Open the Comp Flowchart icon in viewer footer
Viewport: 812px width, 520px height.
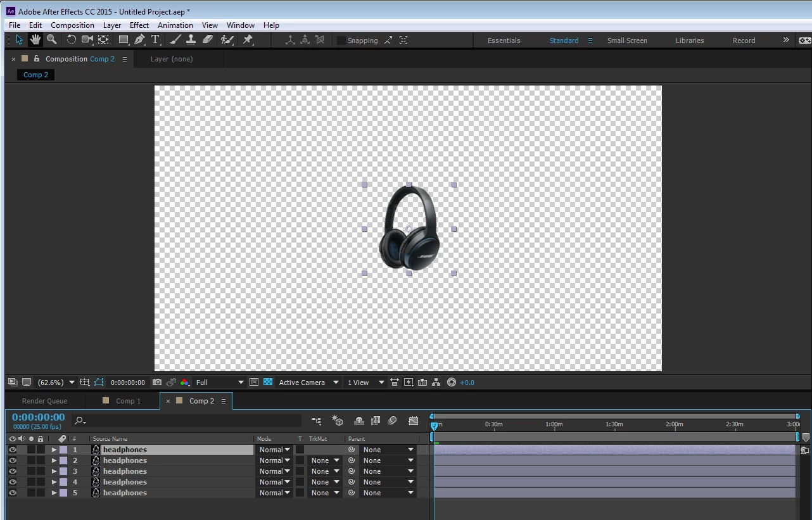pyautogui.click(x=437, y=383)
